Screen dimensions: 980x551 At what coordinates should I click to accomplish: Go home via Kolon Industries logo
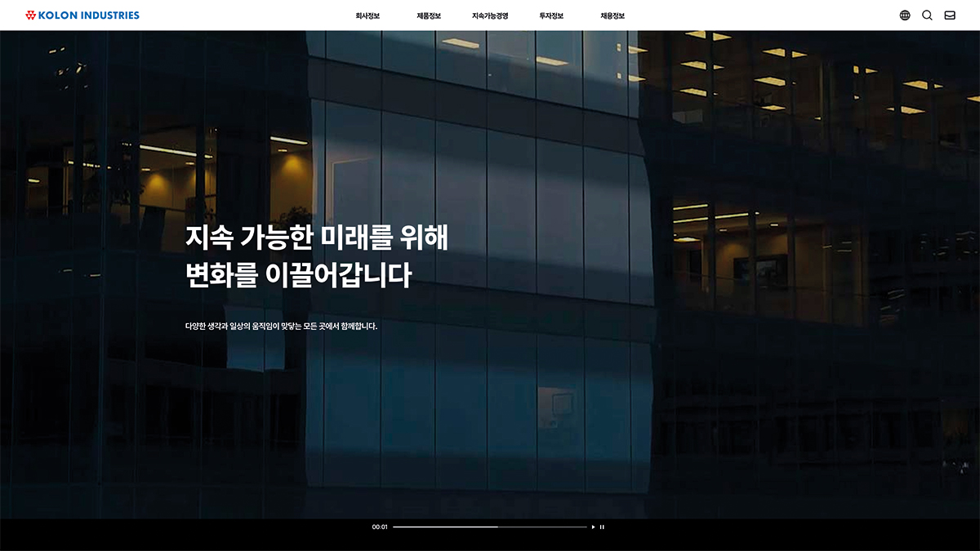(82, 15)
